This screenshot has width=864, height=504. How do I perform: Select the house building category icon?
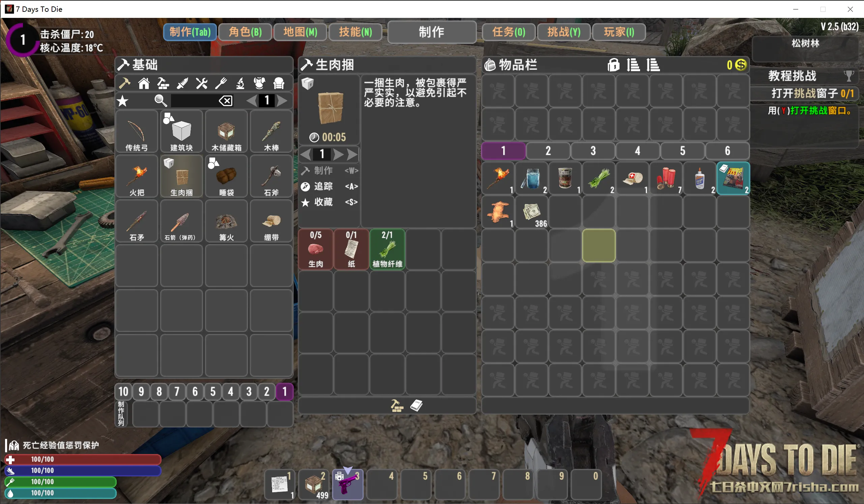[144, 83]
